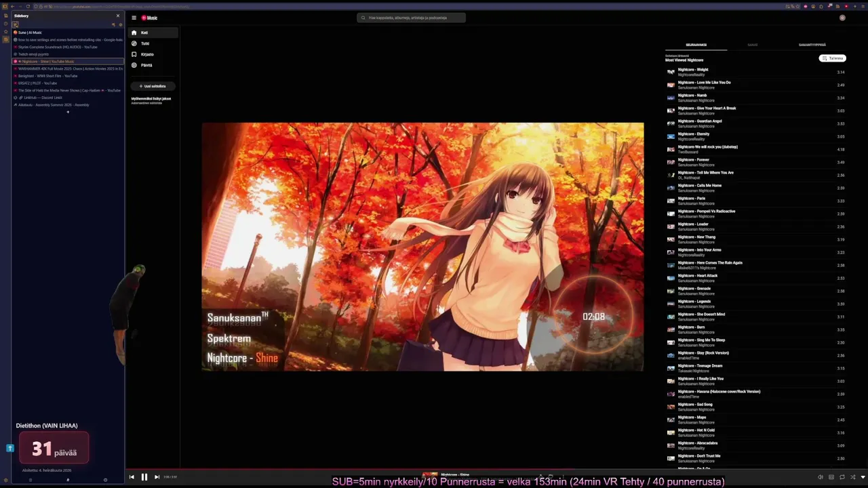Screen dimensions: 868x488
Task: Click thumbnail of Nightcore - Loader
Action: tap(671, 226)
